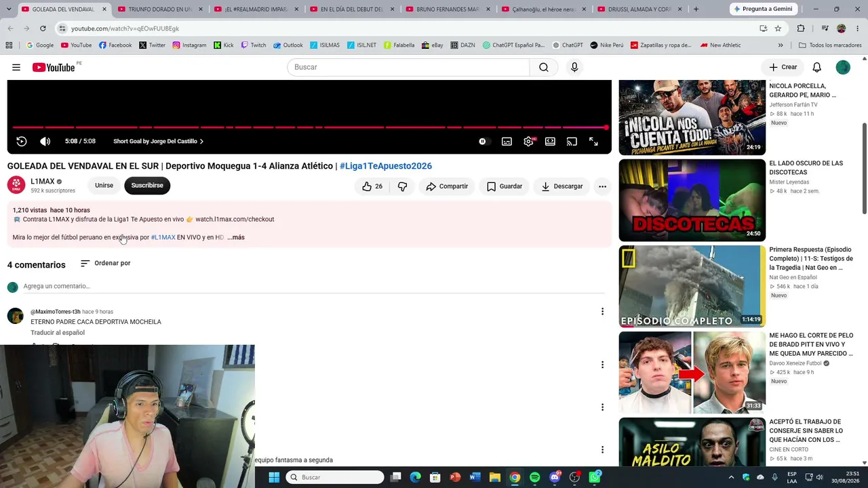Open the Brad Pitt haircut video thumbnail
The height and width of the screenshot is (488, 868).
pos(692,372)
